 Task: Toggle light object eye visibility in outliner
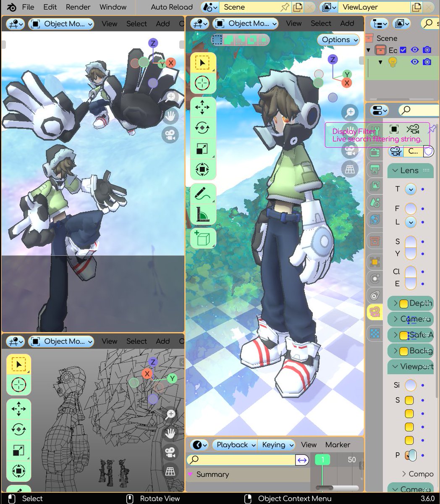[x=415, y=62]
